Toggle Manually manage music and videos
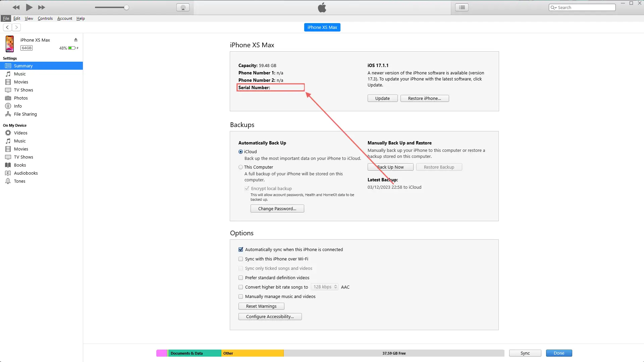 (241, 297)
